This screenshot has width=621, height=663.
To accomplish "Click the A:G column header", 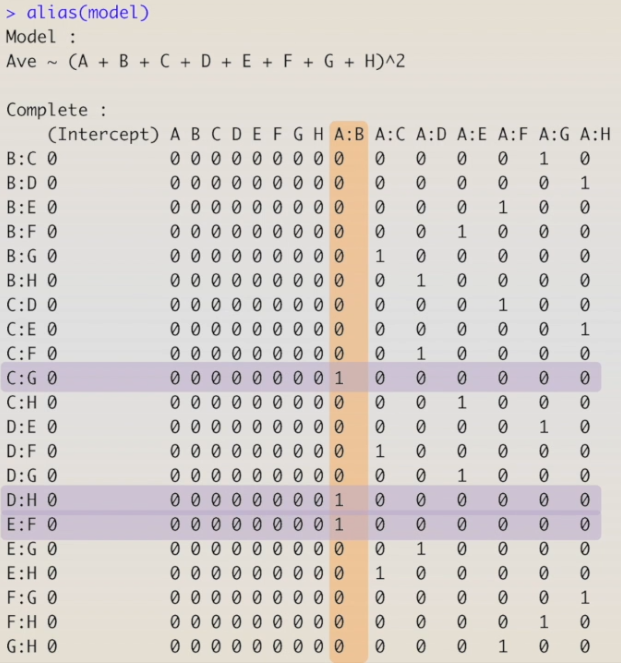I will tap(553, 134).
